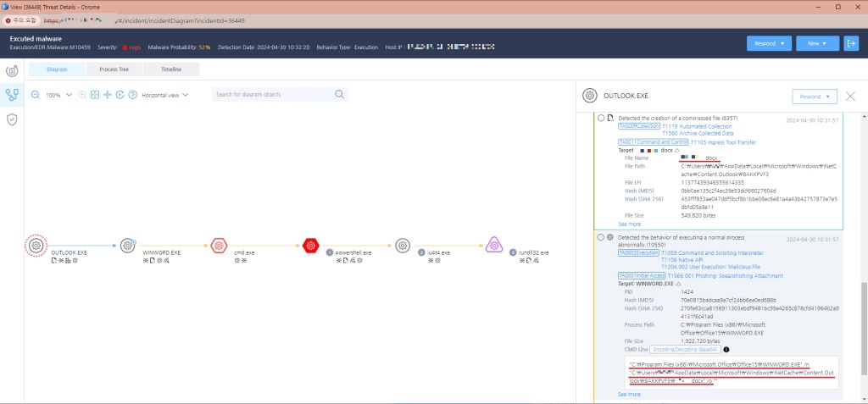The height and width of the screenshot is (404, 868).
Task: Open T1059 Command and Scripting Interpreter link
Action: click(712, 253)
